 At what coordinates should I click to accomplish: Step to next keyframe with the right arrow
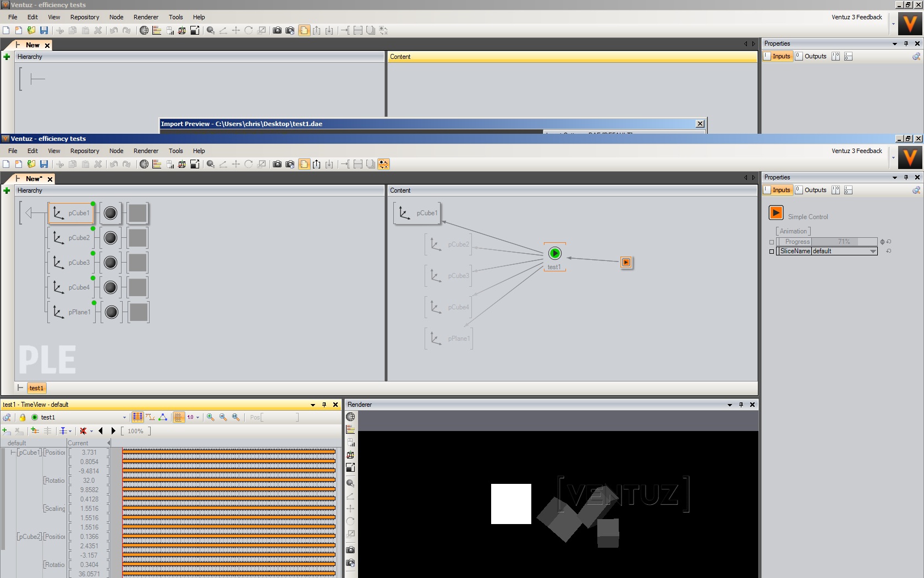[113, 431]
